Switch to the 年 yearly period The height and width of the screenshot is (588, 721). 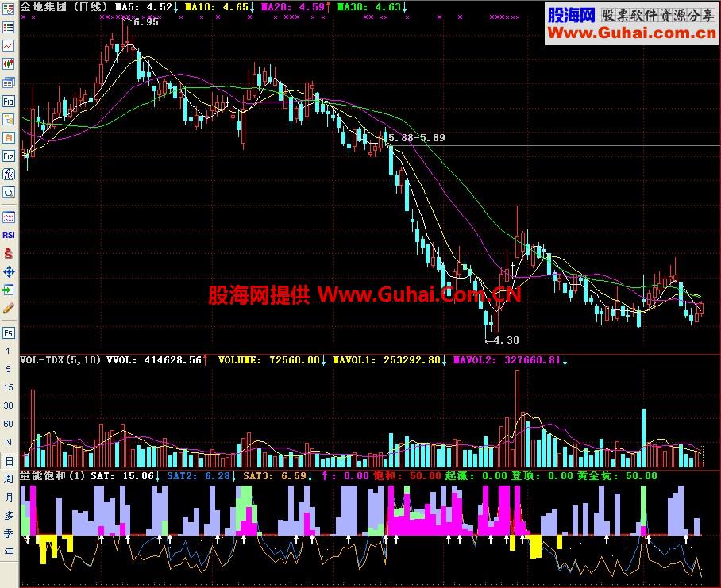pyautogui.click(x=8, y=551)
